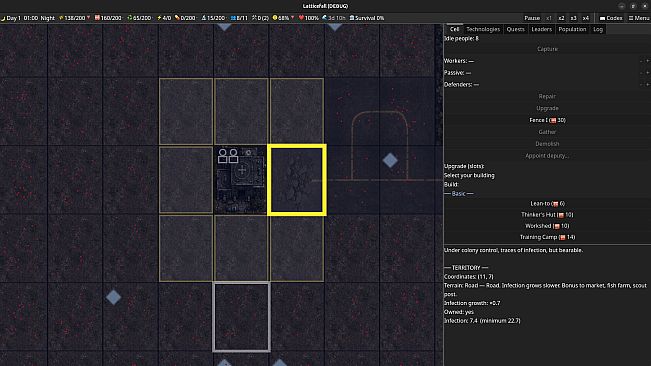
Task: Click the Gather button
Action: tap(547, 132)
